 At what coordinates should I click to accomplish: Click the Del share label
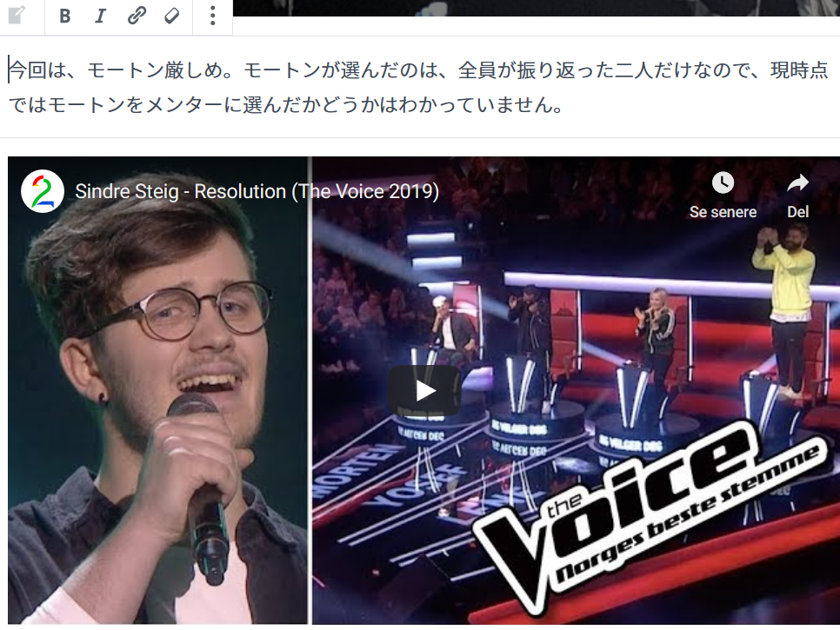pos(797,212)
